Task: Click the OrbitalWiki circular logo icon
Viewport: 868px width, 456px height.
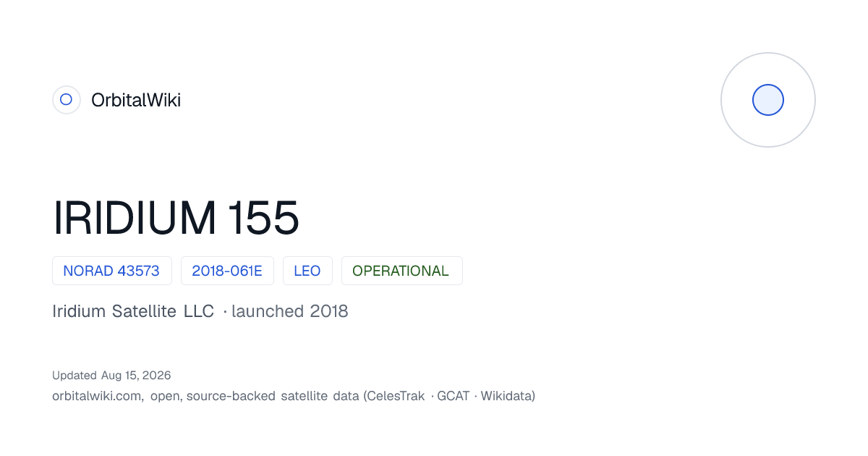Action: pos(66,100)
